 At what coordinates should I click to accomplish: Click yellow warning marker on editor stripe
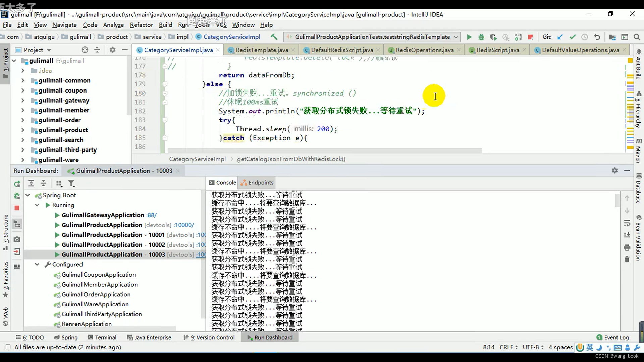pos(630,61)
